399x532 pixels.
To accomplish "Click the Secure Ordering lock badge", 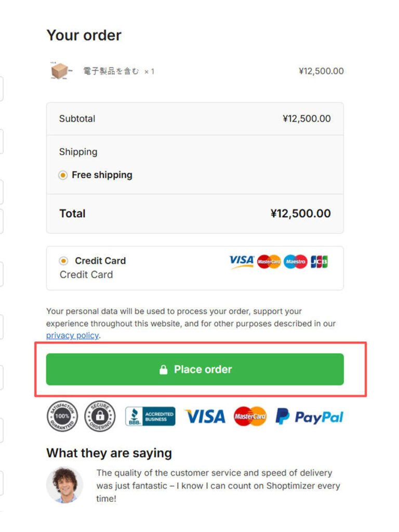I will pos(100,416).
